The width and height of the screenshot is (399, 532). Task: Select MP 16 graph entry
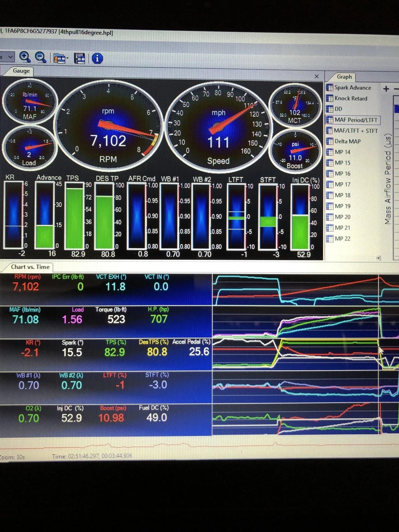click(x=342, y=174)
